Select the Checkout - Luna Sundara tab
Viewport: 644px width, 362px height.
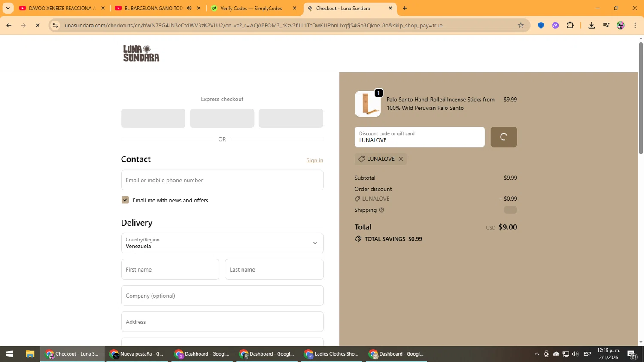tap(343, 8)
